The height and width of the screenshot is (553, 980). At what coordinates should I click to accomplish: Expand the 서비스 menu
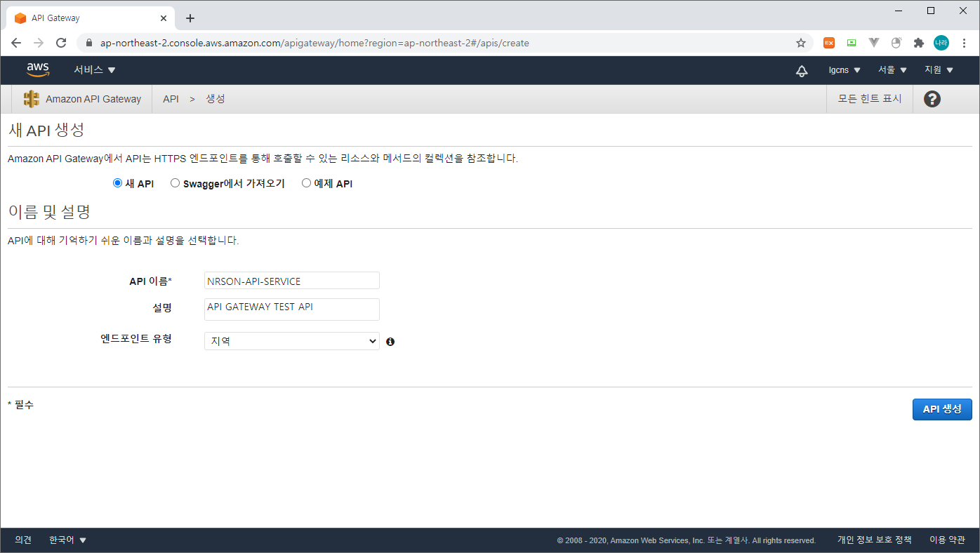pyautogui.click(x=95, y=70)
